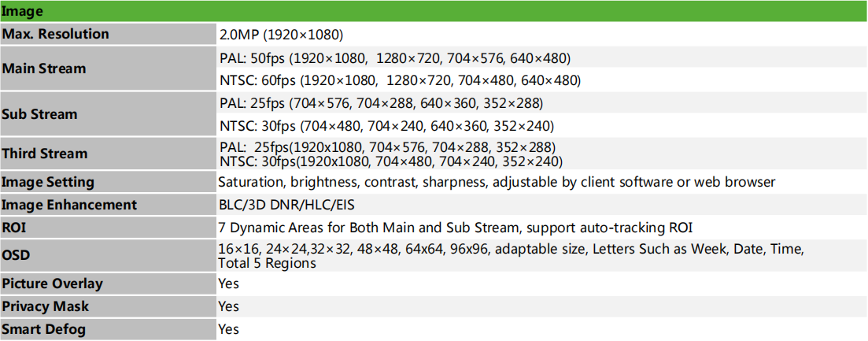Click the Main Stream NTSC: 60fps line
The image size is (868, 341).
(x=400, y=81)
